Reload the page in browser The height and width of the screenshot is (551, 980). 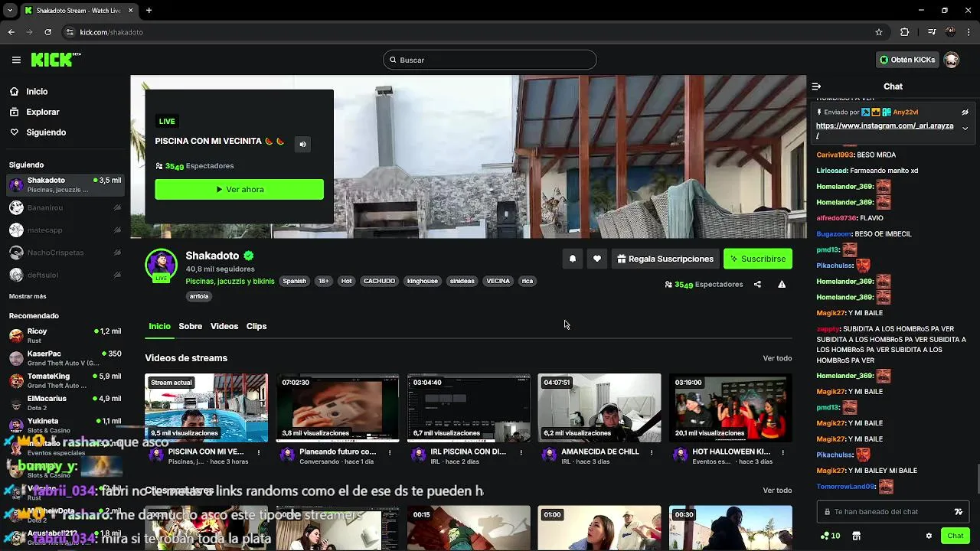tap(47, 32)
